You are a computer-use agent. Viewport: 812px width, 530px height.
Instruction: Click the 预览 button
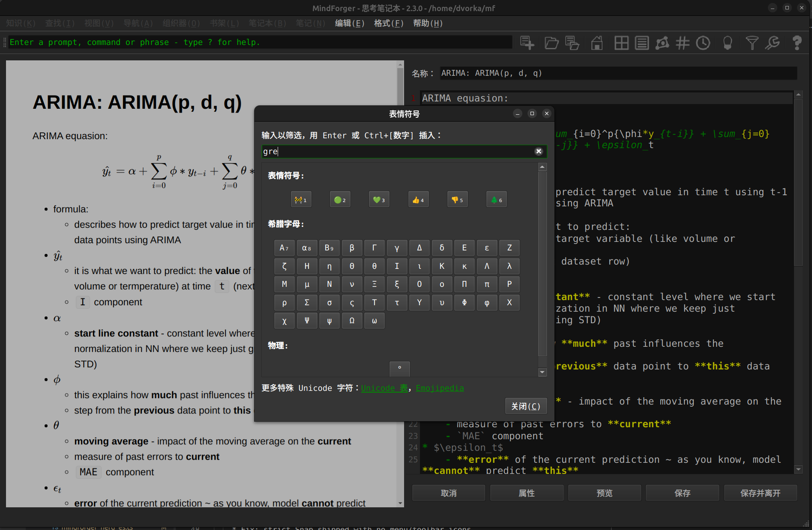click(x=604, y=493)
